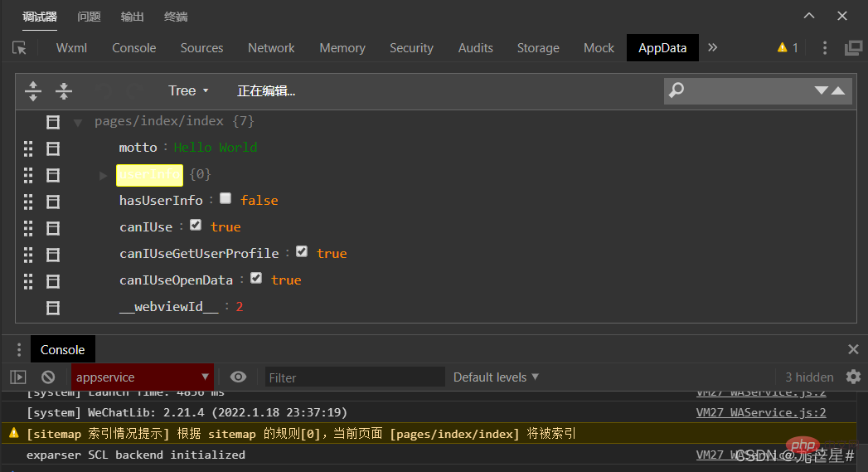Switch to the Mock tab
The image size is (868, 472).
pos(599,48)
